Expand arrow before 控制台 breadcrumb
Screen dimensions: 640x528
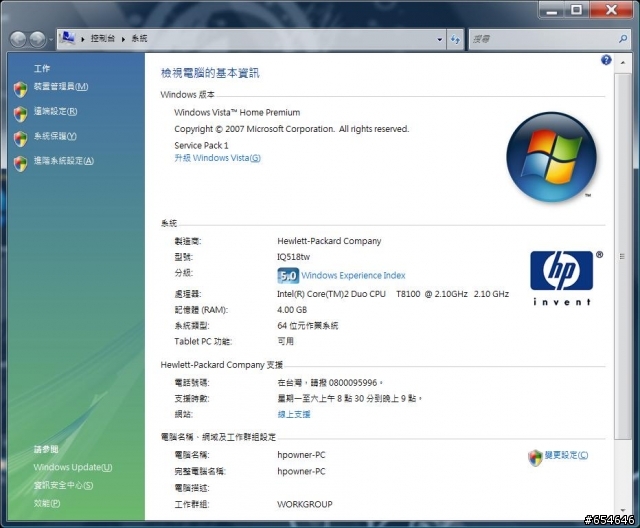[83, 39]
